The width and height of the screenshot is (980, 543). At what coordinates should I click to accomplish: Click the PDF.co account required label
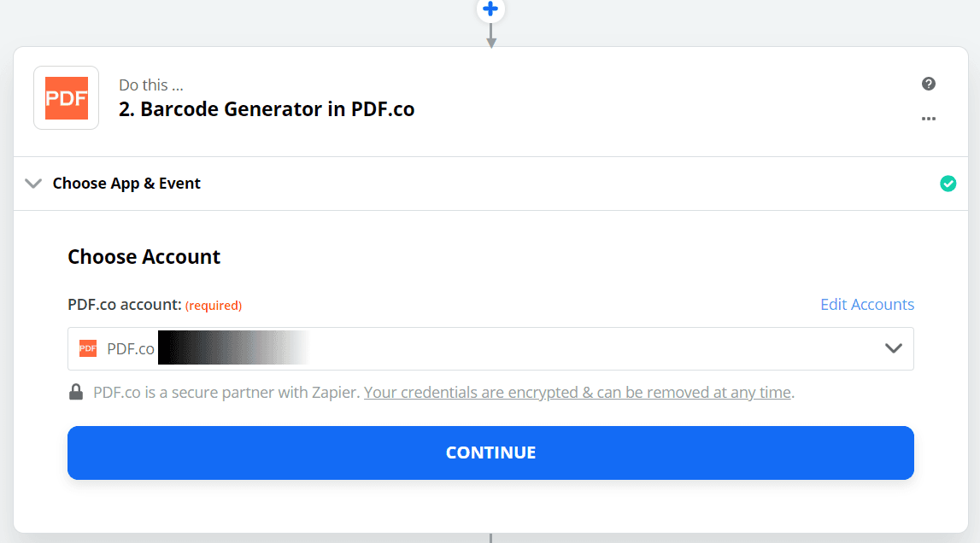pyautogui.click(x=155, y=305)
